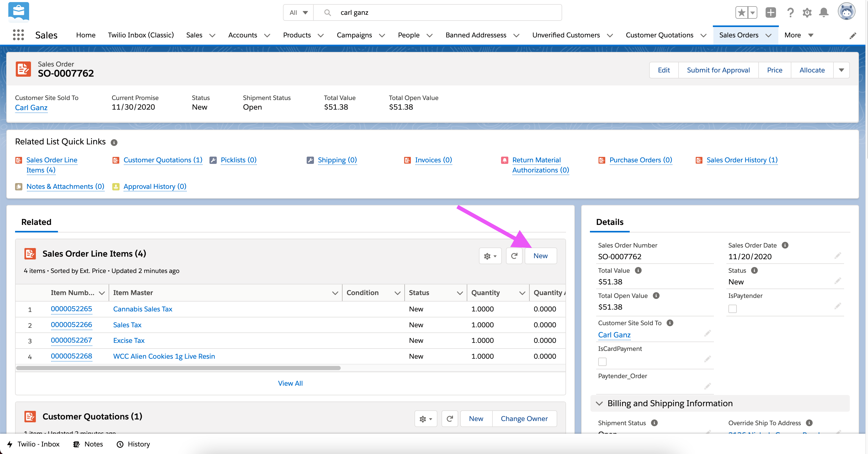Screen dimensions: 868x454
Task: Open History in the utility bar
Action: tap(133, 444)
